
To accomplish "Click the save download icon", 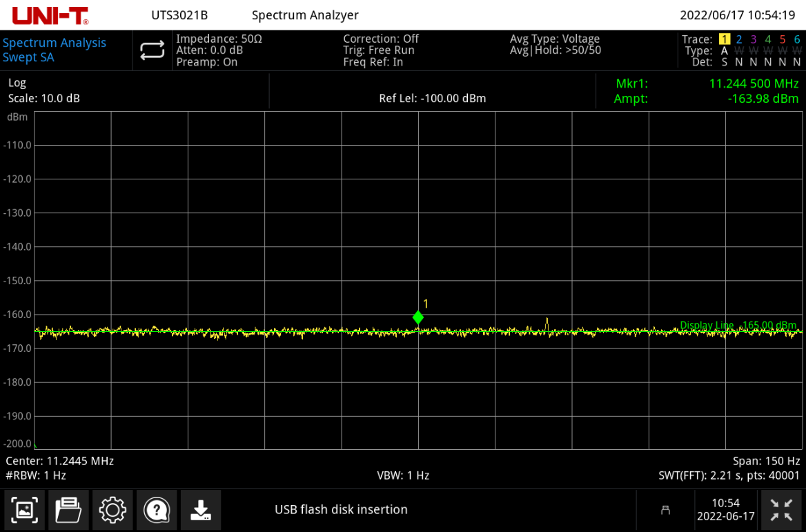I will pos(201,511).
